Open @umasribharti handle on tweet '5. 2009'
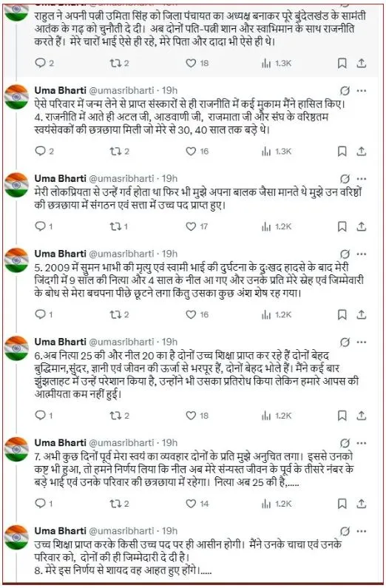The image size is (386, 588). point(121,254)
